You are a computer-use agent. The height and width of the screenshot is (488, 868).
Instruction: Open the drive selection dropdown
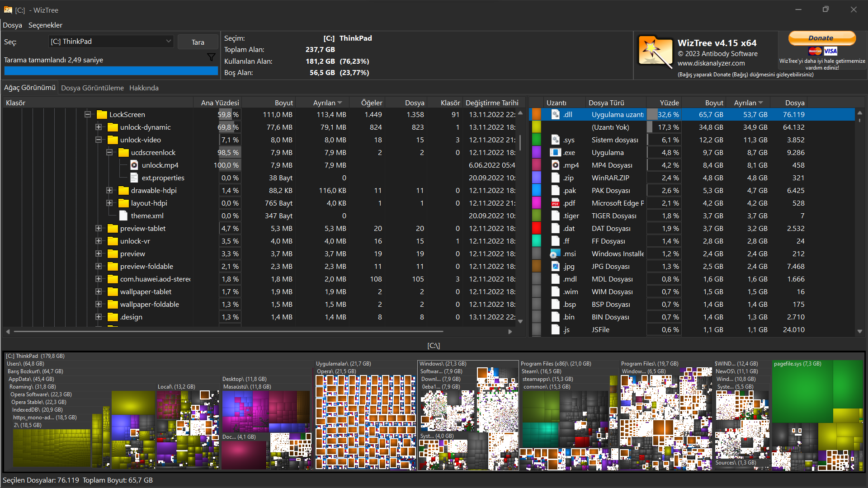(x=168, y=42)
